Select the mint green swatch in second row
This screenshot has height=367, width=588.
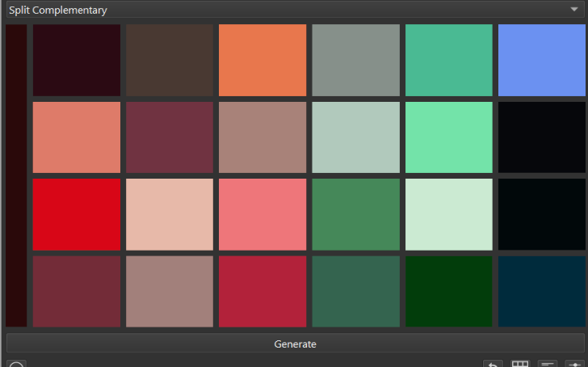tap(448, 137)
